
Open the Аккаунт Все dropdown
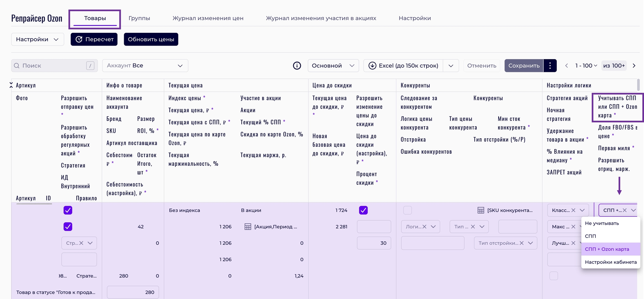145,66
